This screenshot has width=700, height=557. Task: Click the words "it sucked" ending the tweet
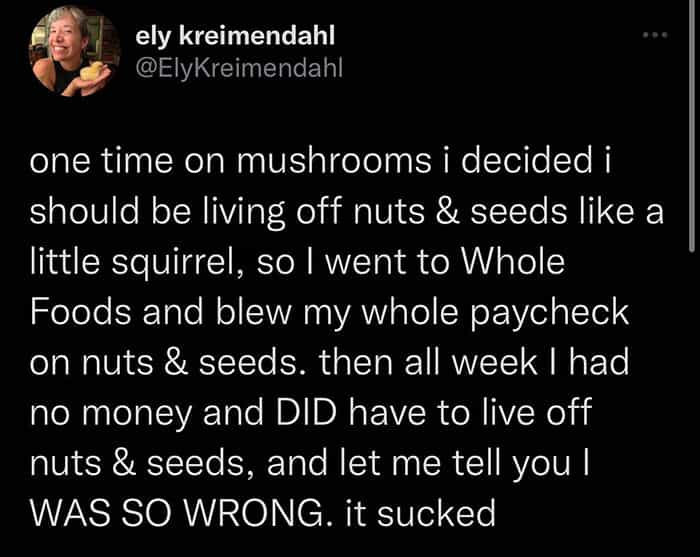418,512
